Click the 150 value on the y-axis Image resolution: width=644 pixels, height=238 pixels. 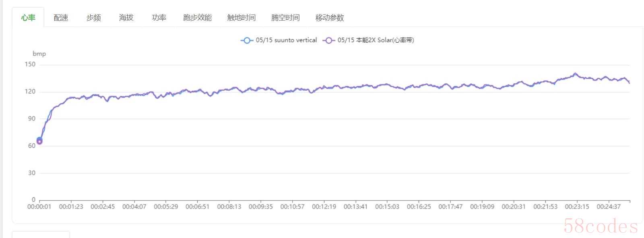[x=30, y=64]
